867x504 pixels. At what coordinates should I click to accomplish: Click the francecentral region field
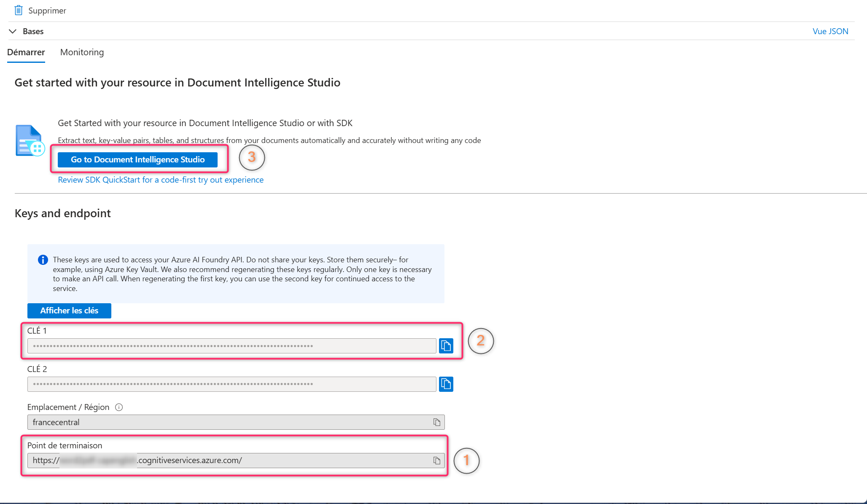[236, 422]
